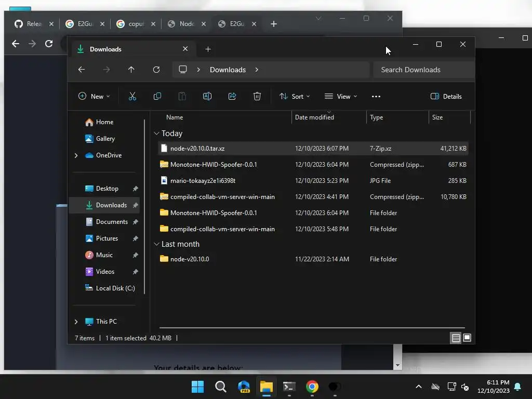This screenshot has width=532, height=399.
Task: Open Videos in navigation pane
Action: (x=105, y=271)
